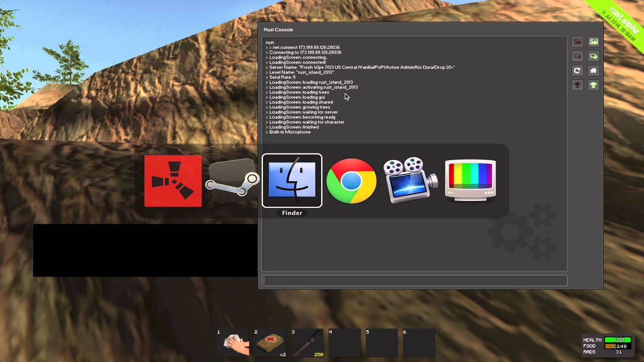This screenshot has height=362, width=644.
Task: Click the 'Built-in Microphone' console line
Action: click(x=288, y=132)
